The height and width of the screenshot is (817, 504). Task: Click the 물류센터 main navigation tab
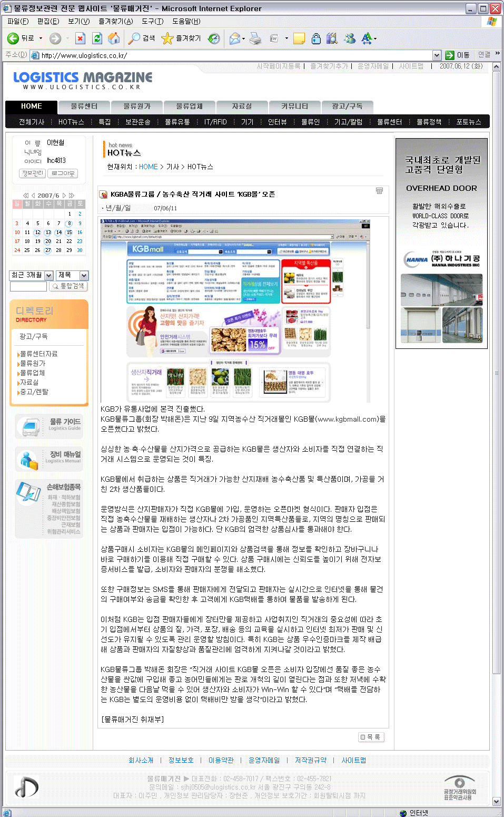[84, 106]
